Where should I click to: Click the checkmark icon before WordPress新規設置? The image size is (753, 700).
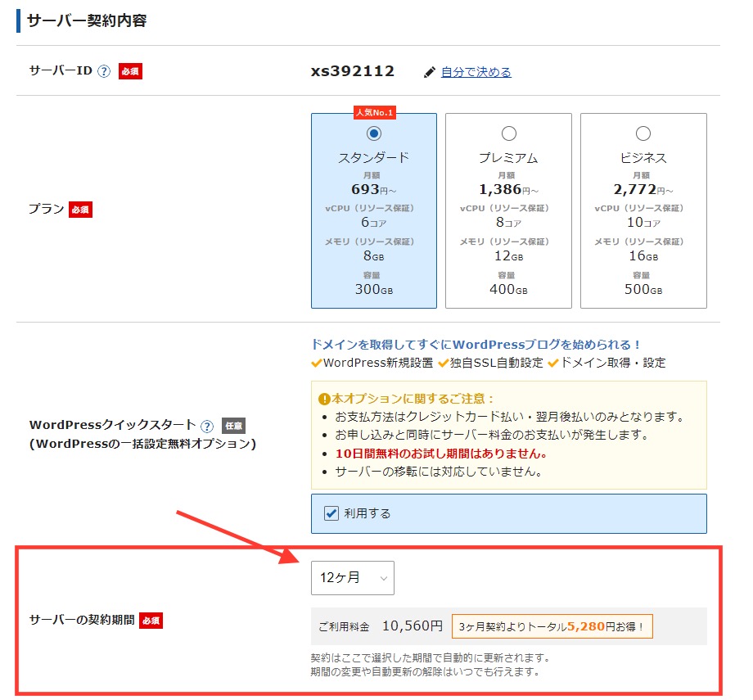[317, 363]
